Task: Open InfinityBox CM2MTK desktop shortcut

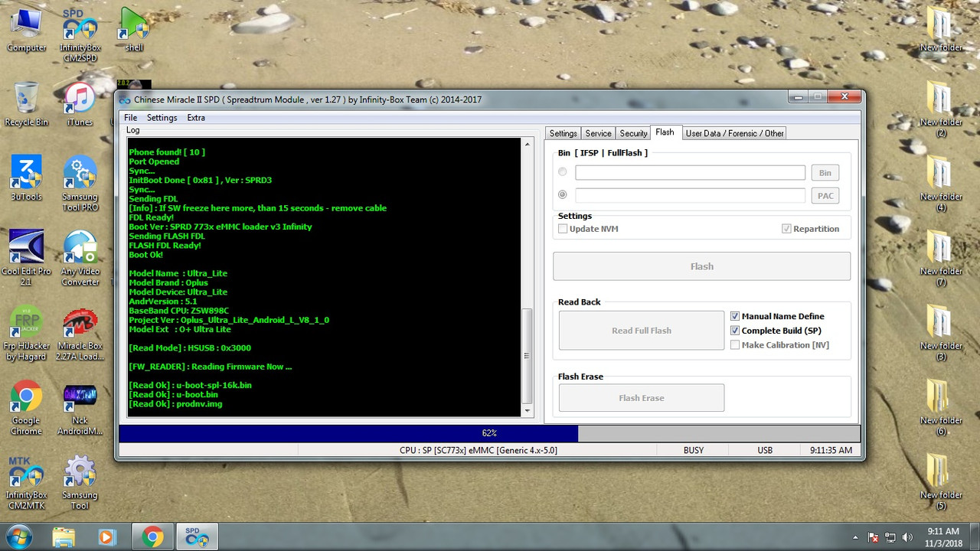Action: pyautogui.click(x=26, y=482)
